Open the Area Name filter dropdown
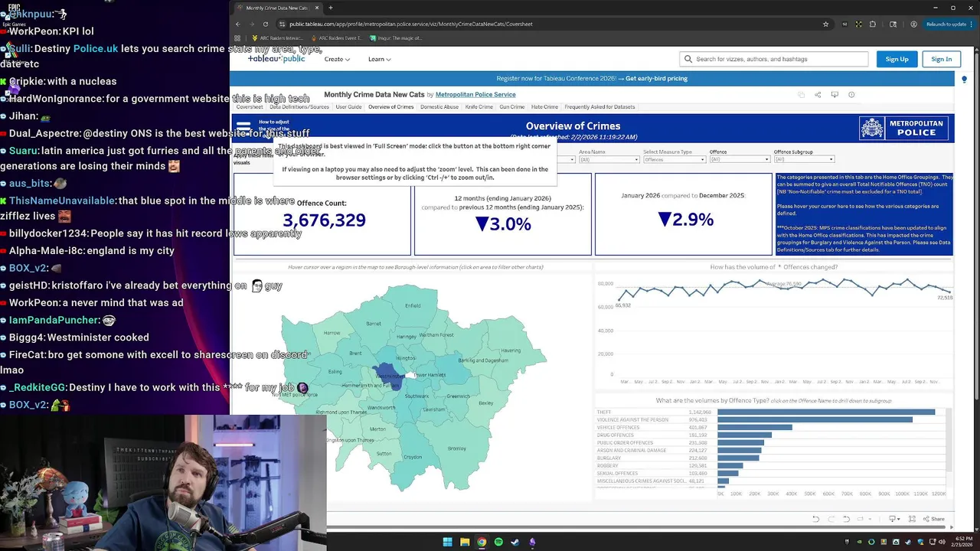Screen dimensions: 980x551 point(609,159)
